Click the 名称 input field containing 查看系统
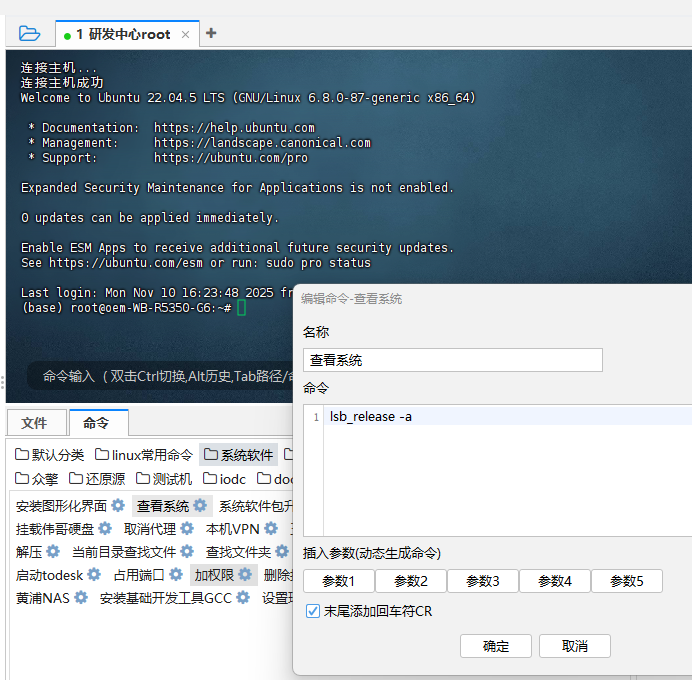692x680 pixels. [452, 360]
